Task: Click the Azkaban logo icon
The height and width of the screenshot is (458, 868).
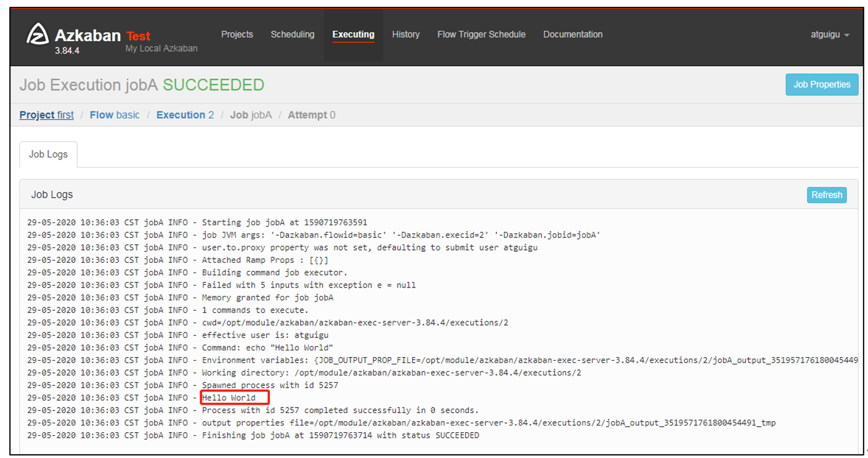Action: 38,34
